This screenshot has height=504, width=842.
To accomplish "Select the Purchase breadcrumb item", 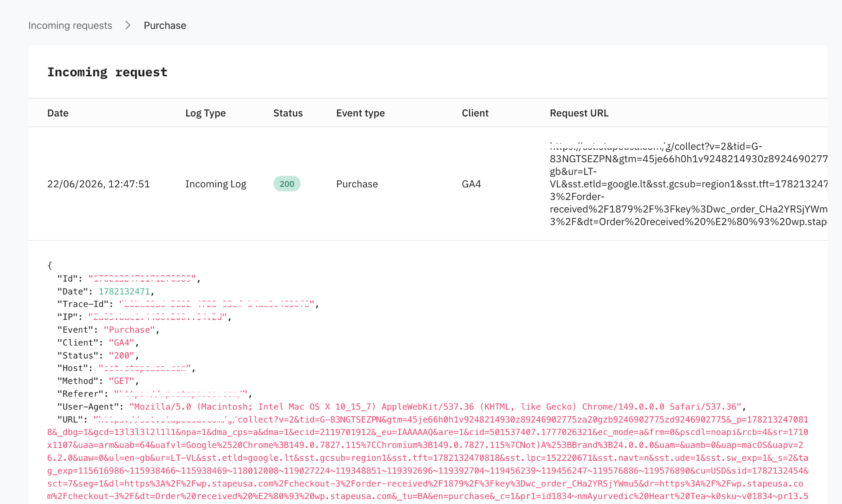I will click(x=165, y=25).
